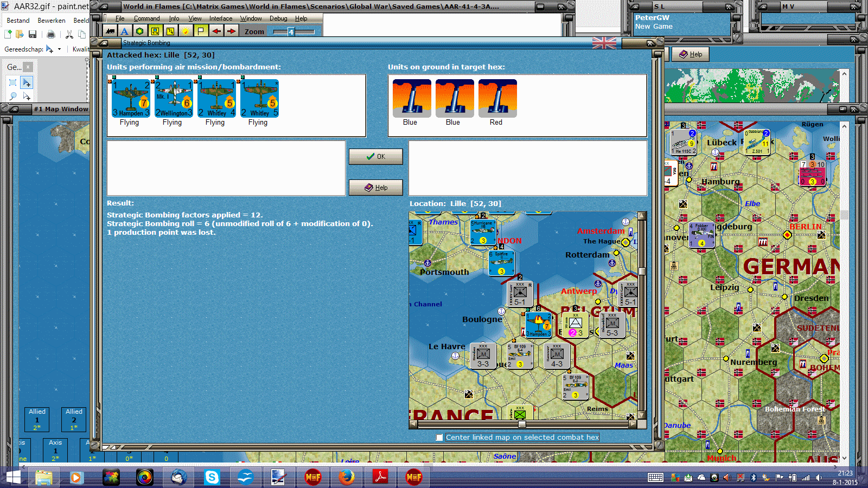
Task: Click the green hexagon toolbar icon
Action: tap(140, 31)
